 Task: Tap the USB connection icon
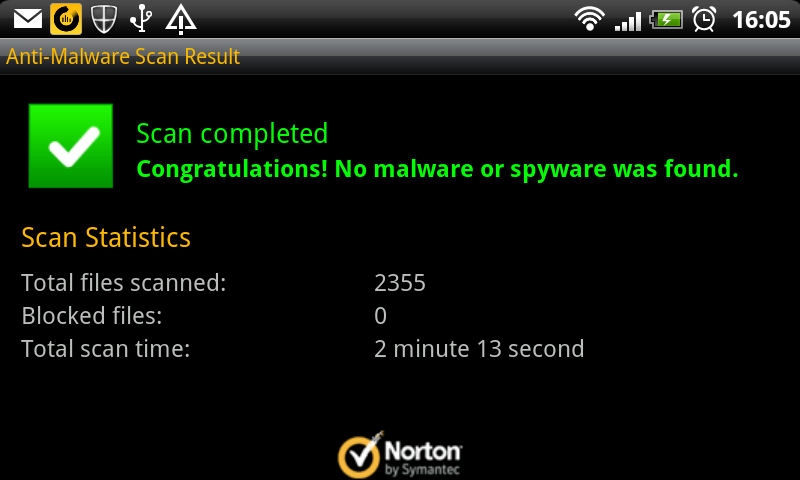(x=141, y=19)
